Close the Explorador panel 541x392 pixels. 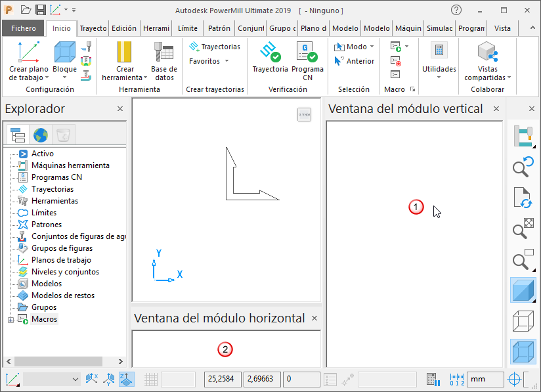click(120, 109)
